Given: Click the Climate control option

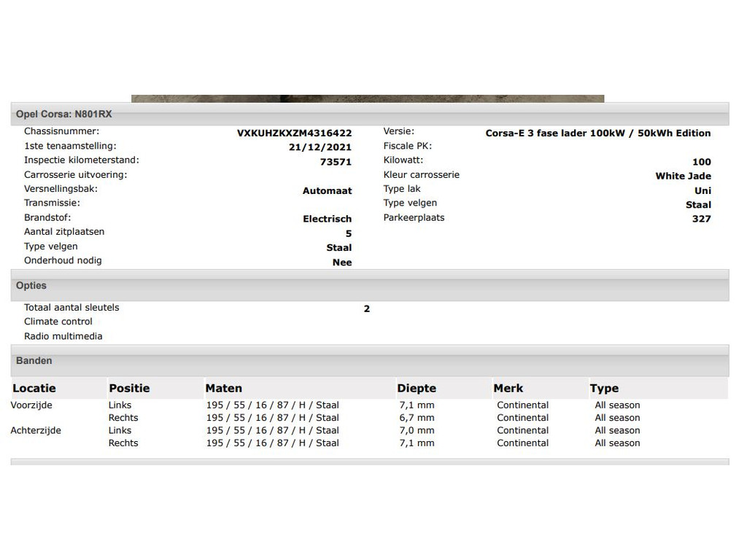Looking at the screenshot, I should point(58,322).
